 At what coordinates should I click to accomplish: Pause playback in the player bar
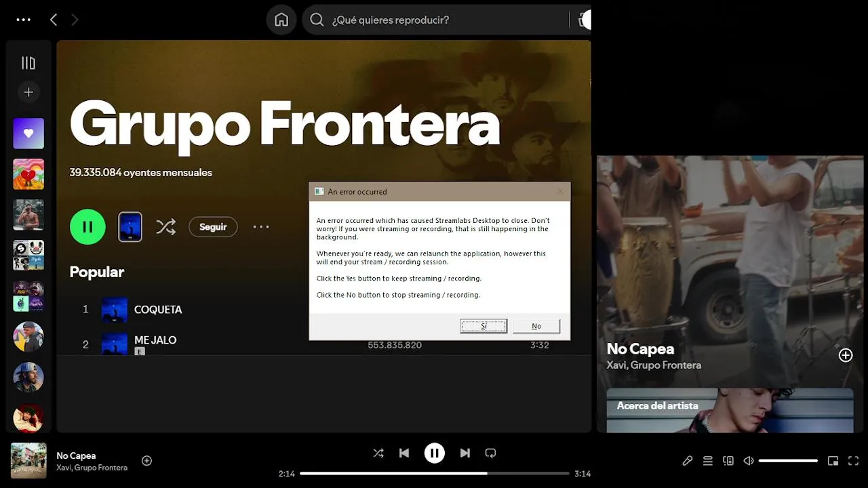coord(435,453)
